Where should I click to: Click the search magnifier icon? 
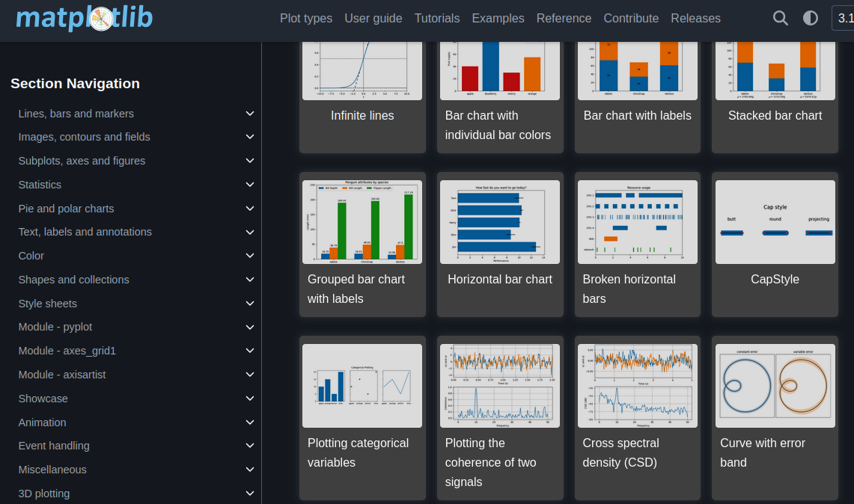tap(781, 19)
